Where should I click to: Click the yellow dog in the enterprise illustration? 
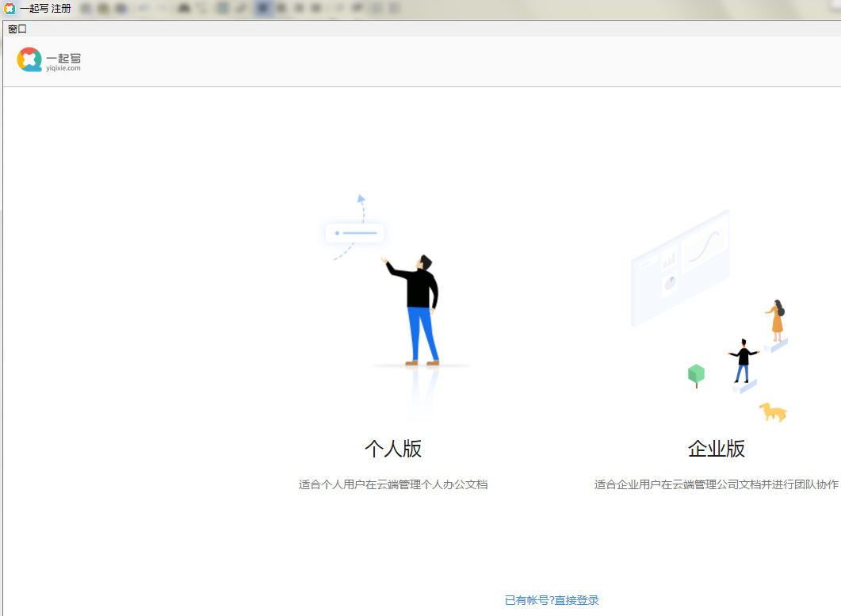pyautogui.click(x=771, y=413)
